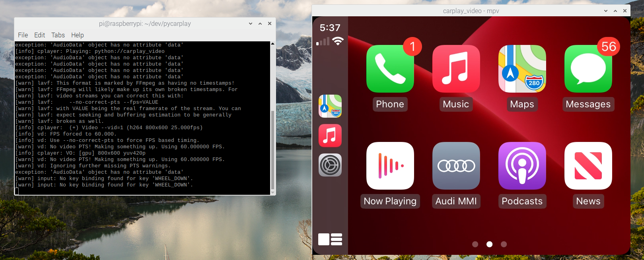Minimize the terminal window using the chevron

pyautogui.click(x=251, y=23)
